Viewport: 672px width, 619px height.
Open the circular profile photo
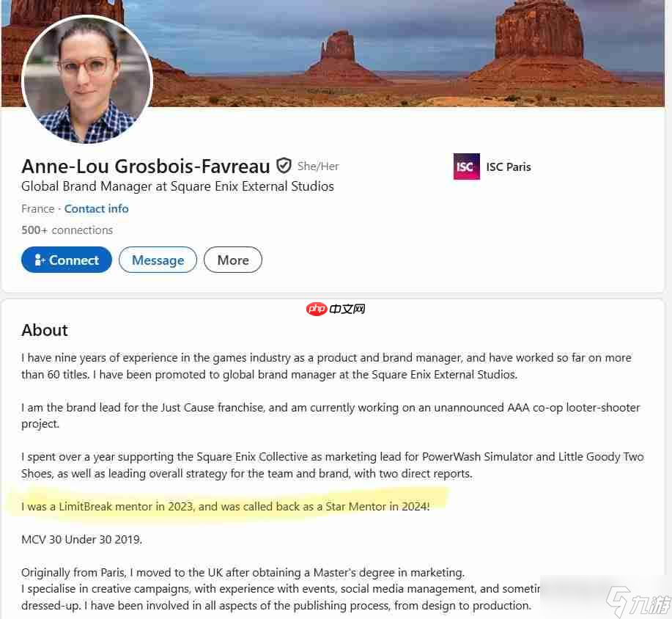(87, 79)
